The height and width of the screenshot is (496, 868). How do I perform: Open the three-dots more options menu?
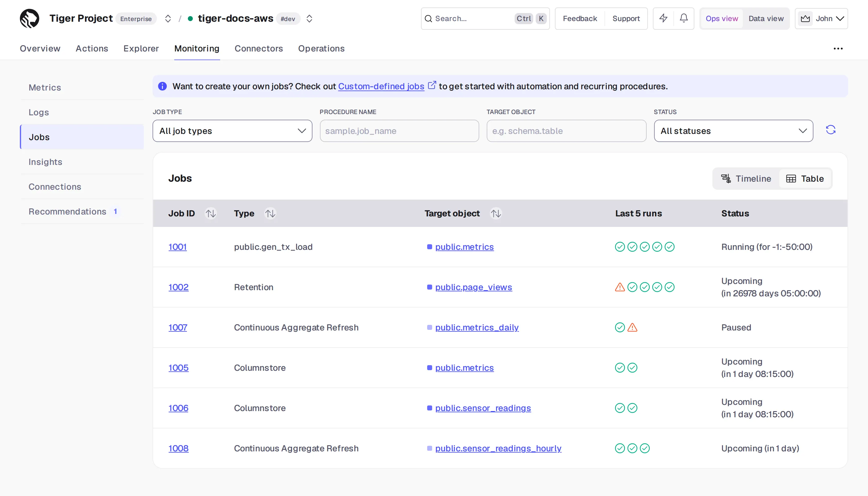(x=838, y=49)
